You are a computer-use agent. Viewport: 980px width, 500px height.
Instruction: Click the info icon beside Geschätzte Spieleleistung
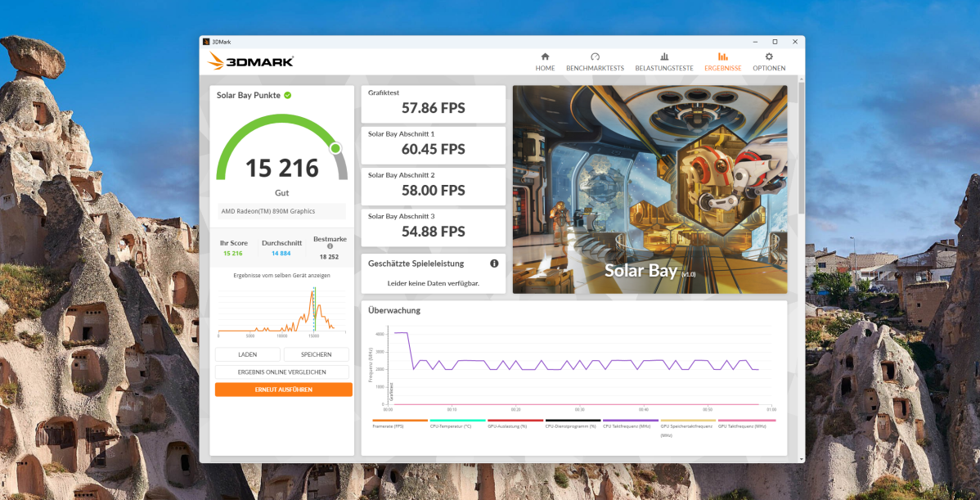coord(494,264)
